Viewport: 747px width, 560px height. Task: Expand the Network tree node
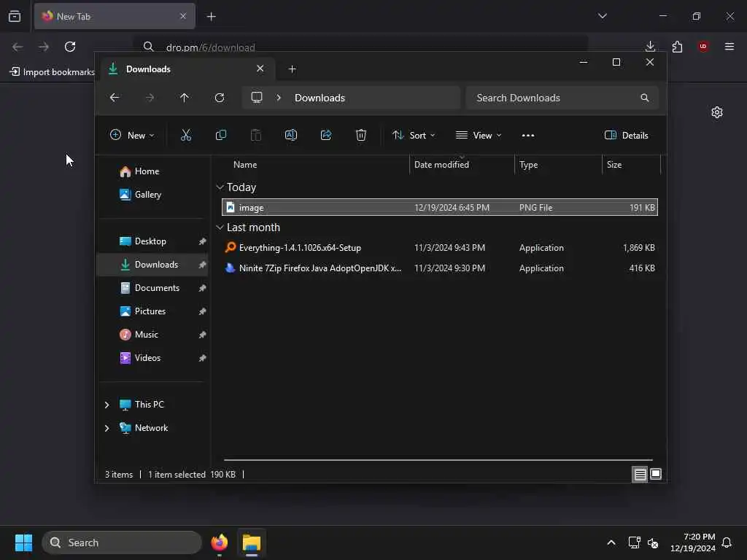point(107,428)
